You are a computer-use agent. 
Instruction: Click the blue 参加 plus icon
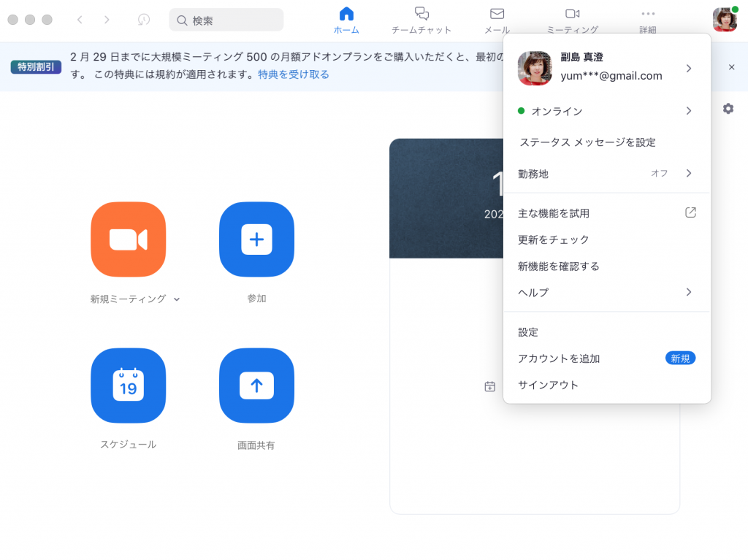[256, 239]
